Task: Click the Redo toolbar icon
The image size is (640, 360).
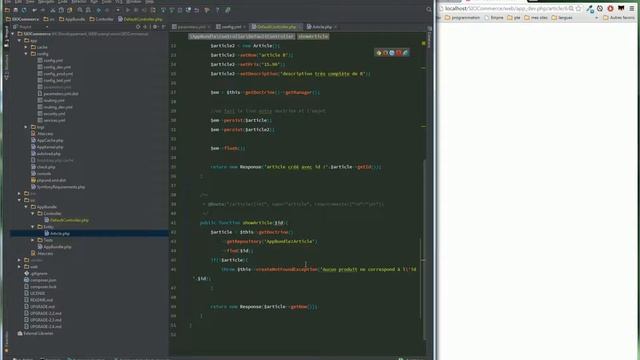Action: click(43, 10)
